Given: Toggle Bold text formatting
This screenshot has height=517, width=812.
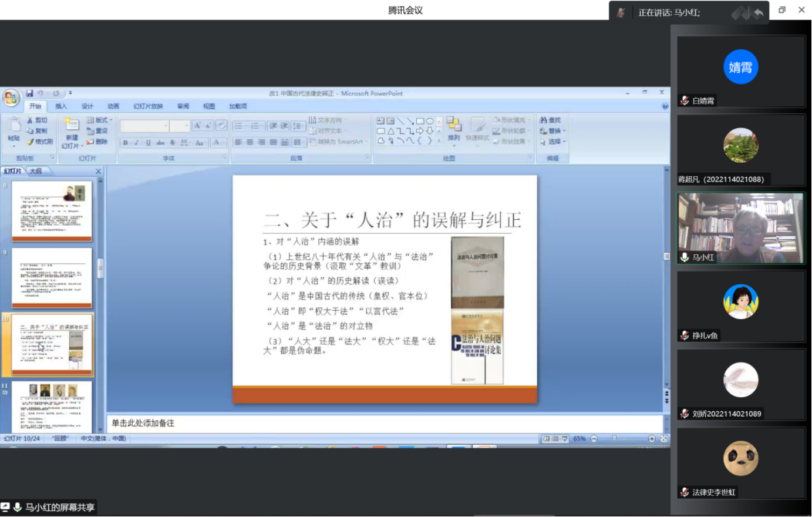Looking at the screenshot, I should (125, 143).
